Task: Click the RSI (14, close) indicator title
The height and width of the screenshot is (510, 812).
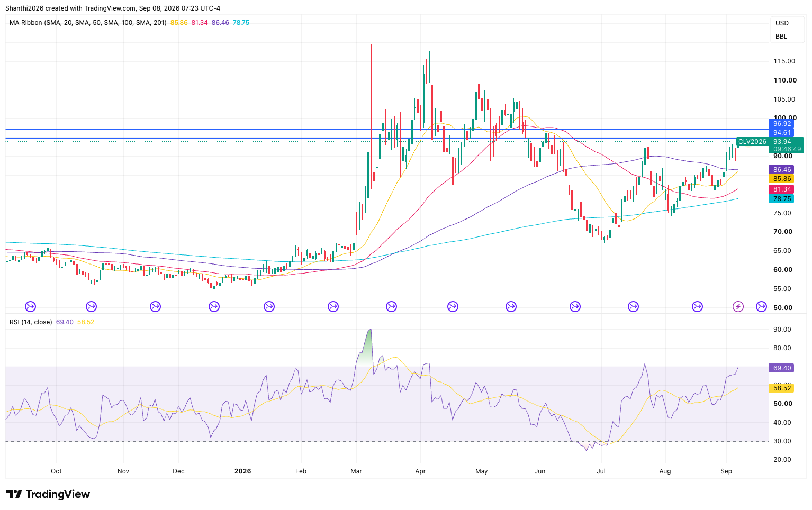Action: (x=31, y=322)
